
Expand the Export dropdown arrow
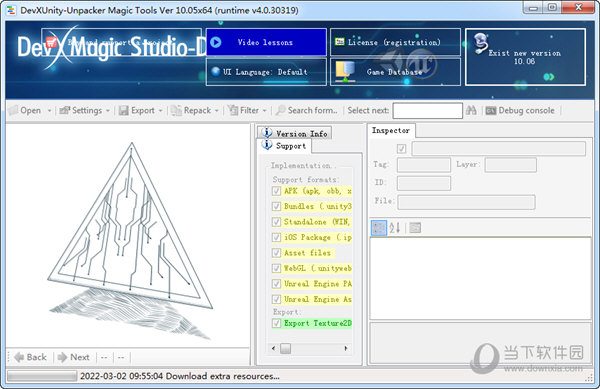pyautogui.click(x=160, y=111)
